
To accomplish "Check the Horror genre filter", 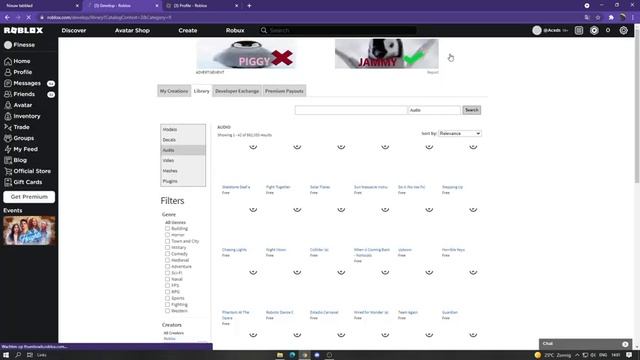I will 167,235.
